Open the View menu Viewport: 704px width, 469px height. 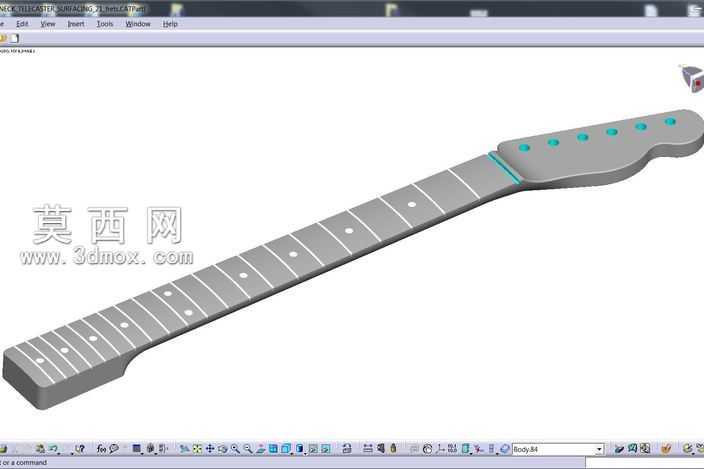48,24
